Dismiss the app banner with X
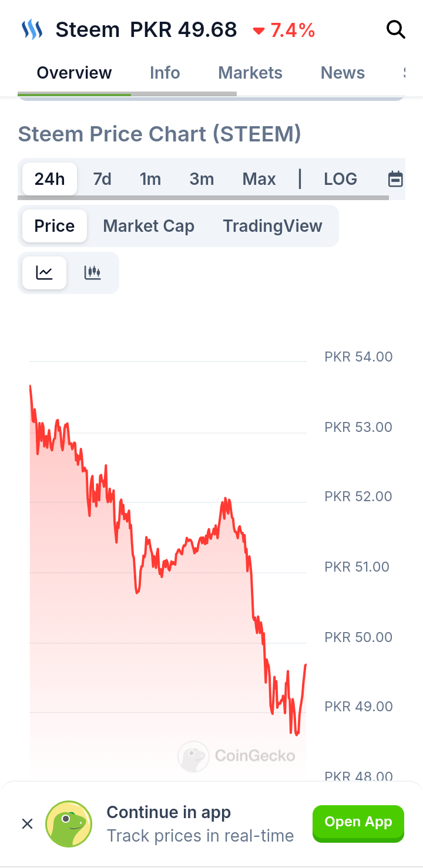The width and height of the screenshot is (423, 868). point(27,823)
